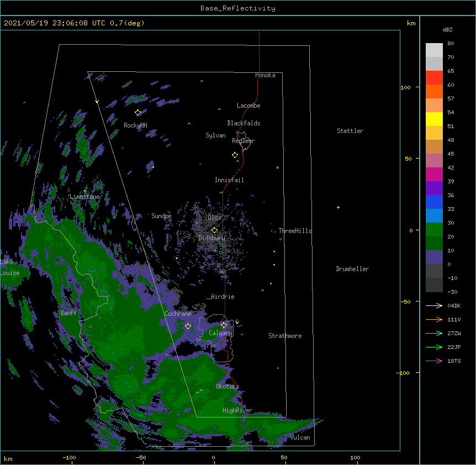This screenshot has height=465, width=476.
Task: Select the yellow station marker between Olds and Didsbury
Action: 214,230
